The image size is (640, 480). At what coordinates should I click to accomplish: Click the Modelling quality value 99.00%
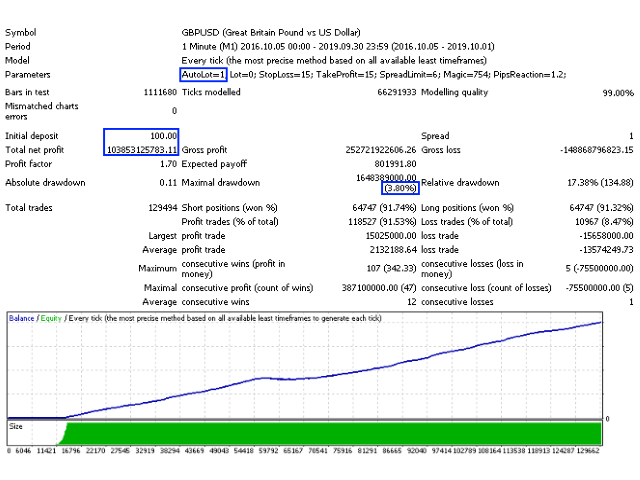click(x=618, y=93)
